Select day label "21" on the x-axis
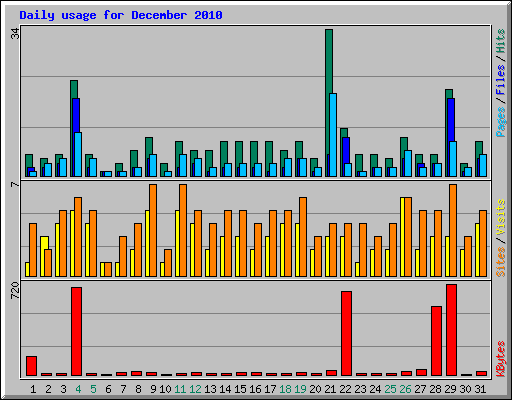Screen dimensions: 512x400 [330, 389]
